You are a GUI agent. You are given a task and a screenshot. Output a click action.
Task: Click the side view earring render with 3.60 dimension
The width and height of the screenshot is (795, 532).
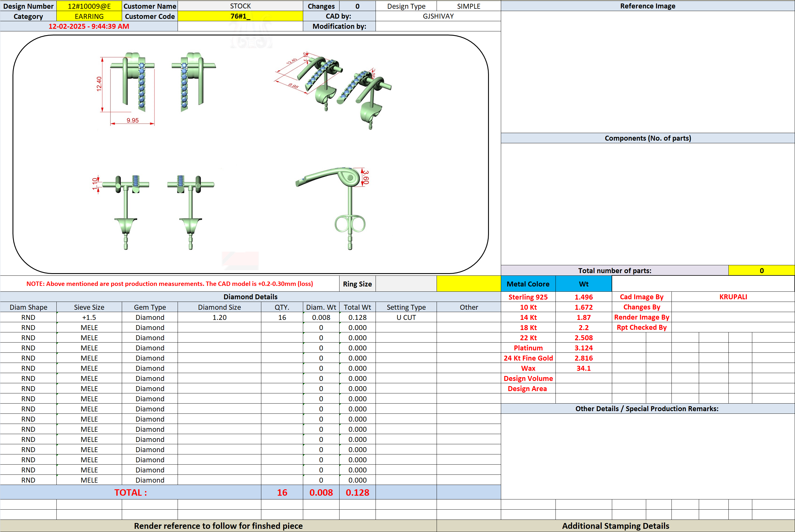point(333,208)
